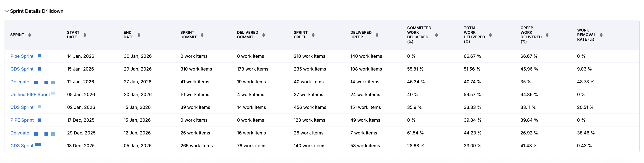Sort by Start Date column icon
The width and height of the screenshot is (644, 163).
point(85,35)
